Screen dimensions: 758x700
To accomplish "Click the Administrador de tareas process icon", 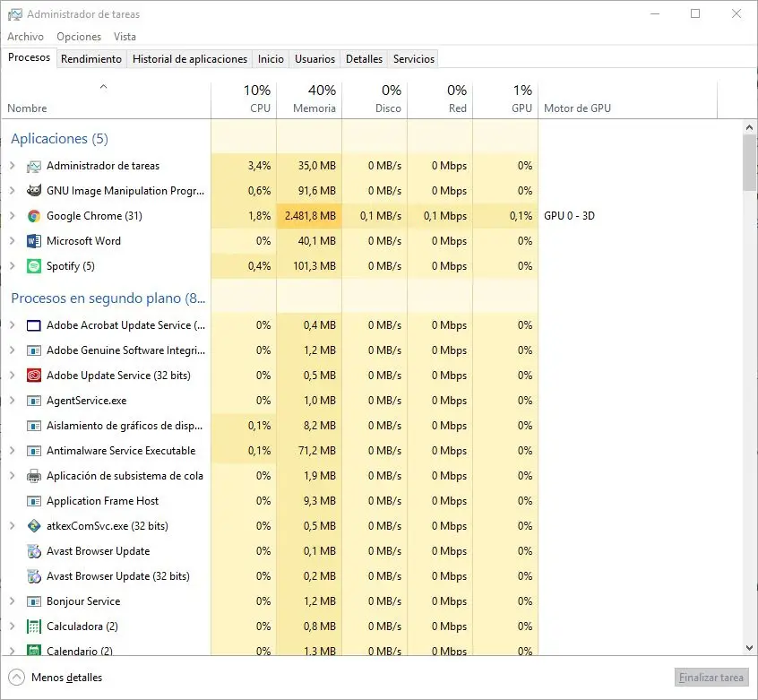I will (34, 167).
